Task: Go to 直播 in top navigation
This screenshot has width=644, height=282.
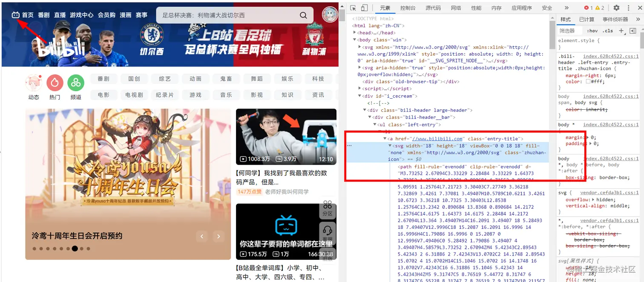Action: click(x=60, y=15)
